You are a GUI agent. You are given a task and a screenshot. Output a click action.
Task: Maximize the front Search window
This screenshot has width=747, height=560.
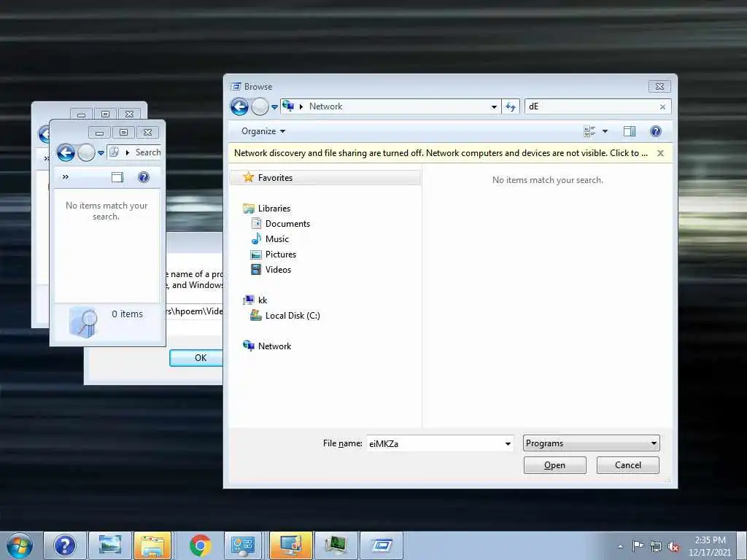point(123,133)
